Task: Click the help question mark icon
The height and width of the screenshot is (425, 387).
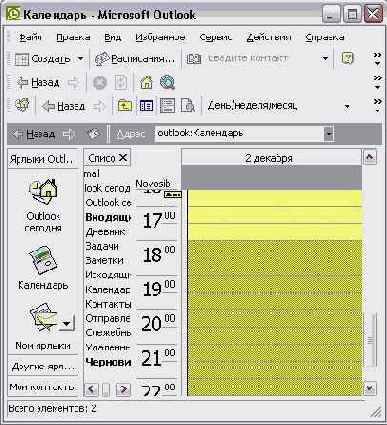Action: [x=347, y=59]
